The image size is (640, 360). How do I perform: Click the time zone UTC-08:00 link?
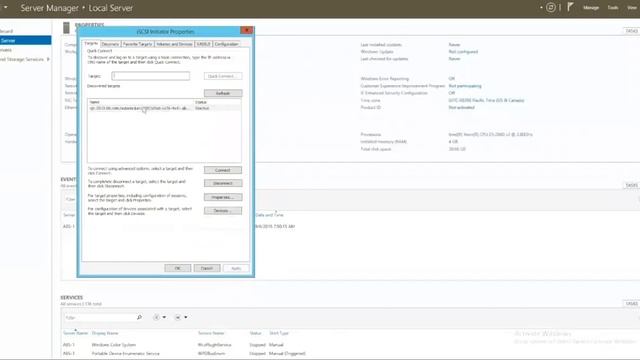pyautogui.click(x=486, y=100)
